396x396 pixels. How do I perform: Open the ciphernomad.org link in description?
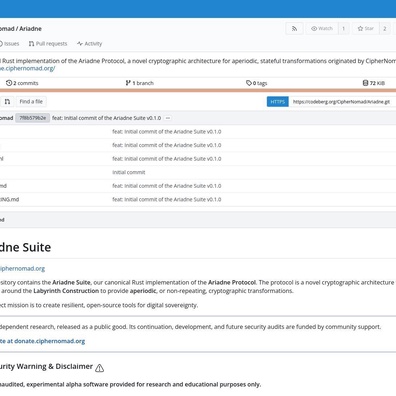click(27, 68)
